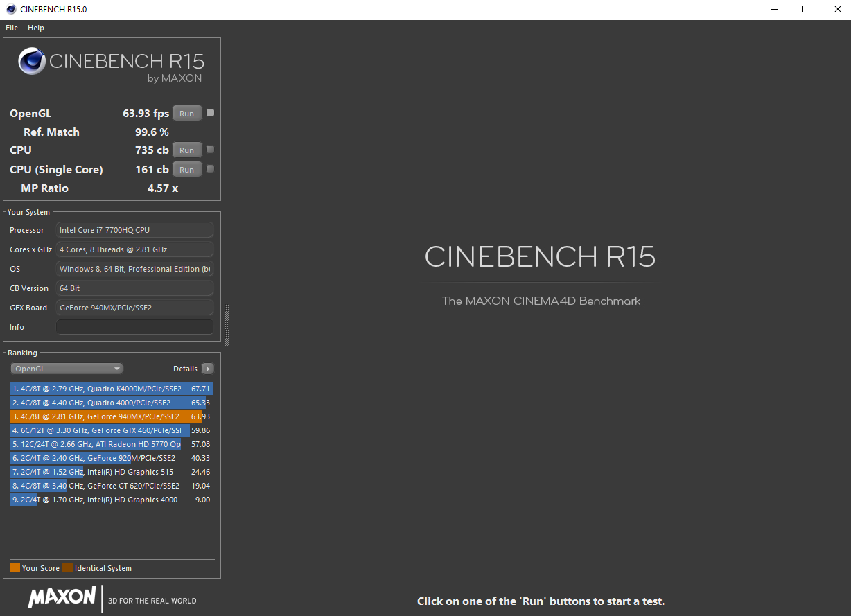The width and height of the screenshot is (851, 616).
Task: Select ranking entry GeForce 920M
Action: tap(112, 458)
